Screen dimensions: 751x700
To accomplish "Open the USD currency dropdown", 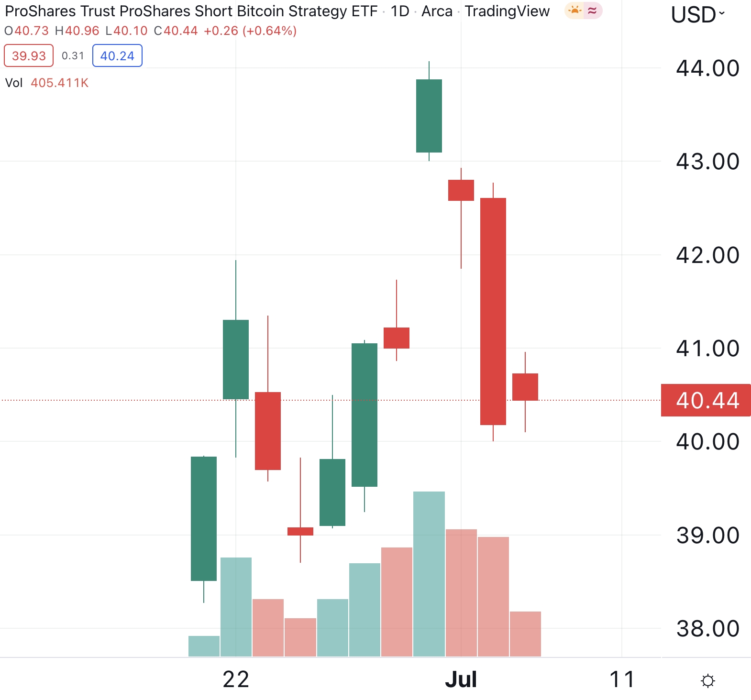I will tap(698, 15).
